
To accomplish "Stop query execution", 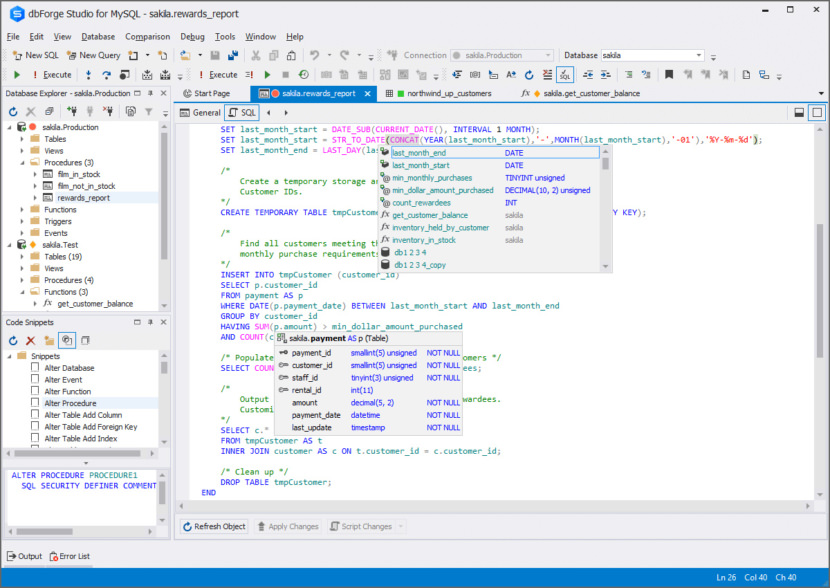I will tap(284, 74).
